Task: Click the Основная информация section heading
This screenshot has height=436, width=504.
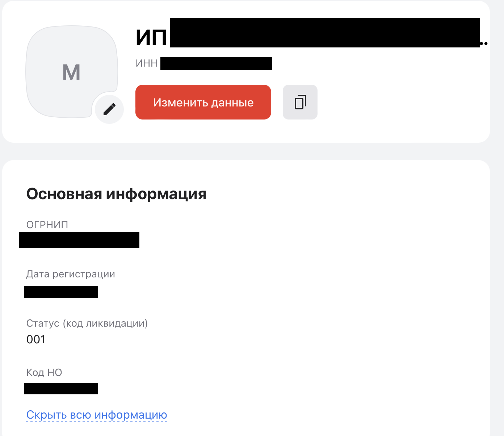Action: click(x=116, y=194)
